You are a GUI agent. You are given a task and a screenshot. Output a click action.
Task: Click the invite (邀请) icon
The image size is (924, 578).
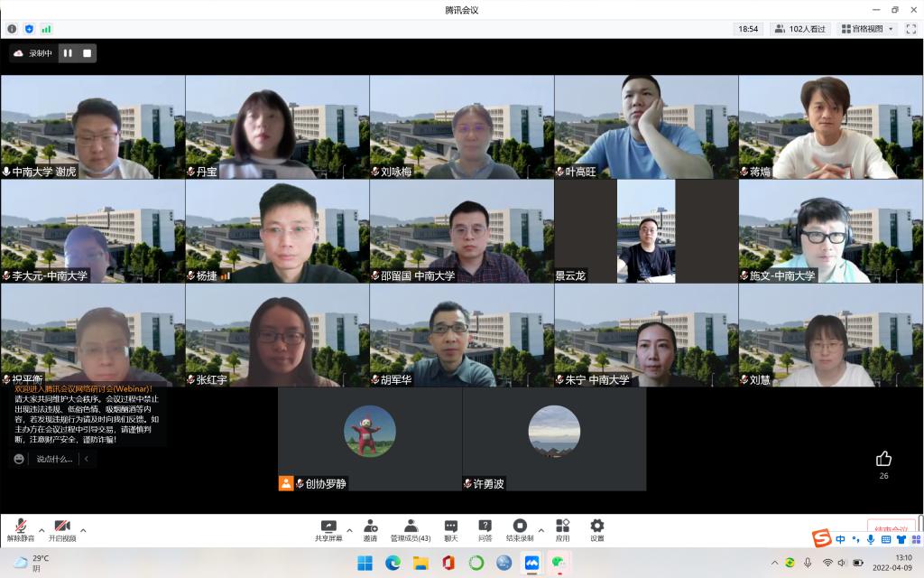[370, 529]
